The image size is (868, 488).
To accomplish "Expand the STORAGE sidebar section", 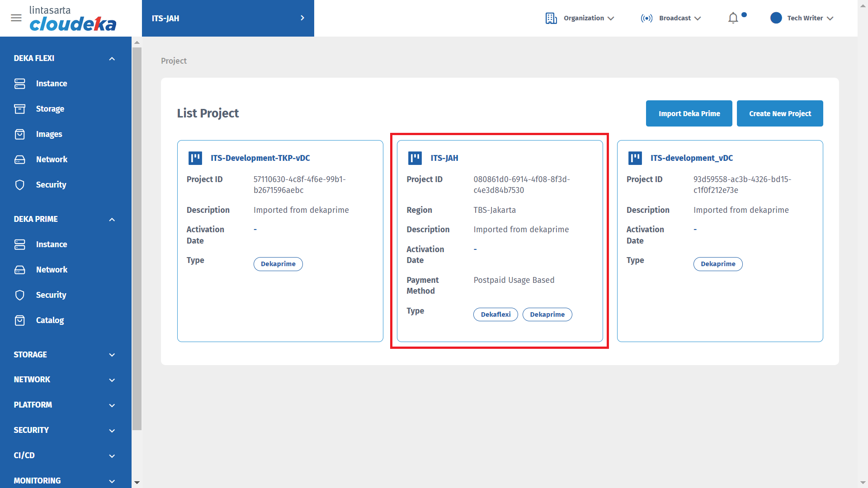I will tap(112, 355).
